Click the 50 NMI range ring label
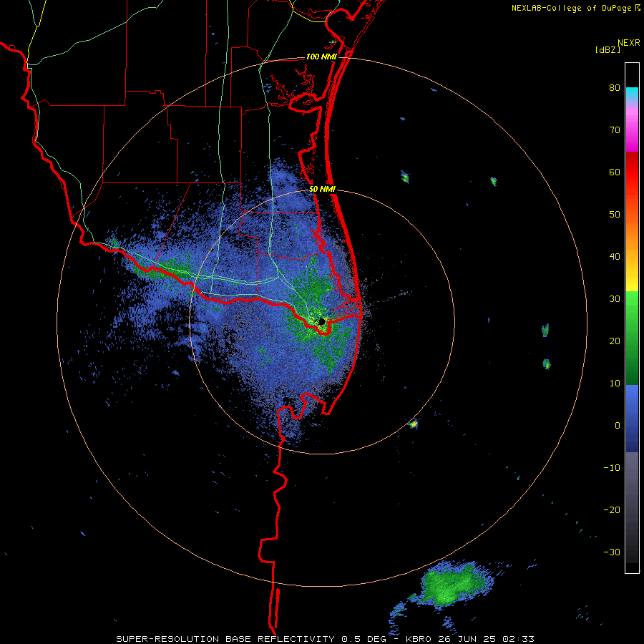The height and width of the screenshot is (644, 644). pos(323,190)
